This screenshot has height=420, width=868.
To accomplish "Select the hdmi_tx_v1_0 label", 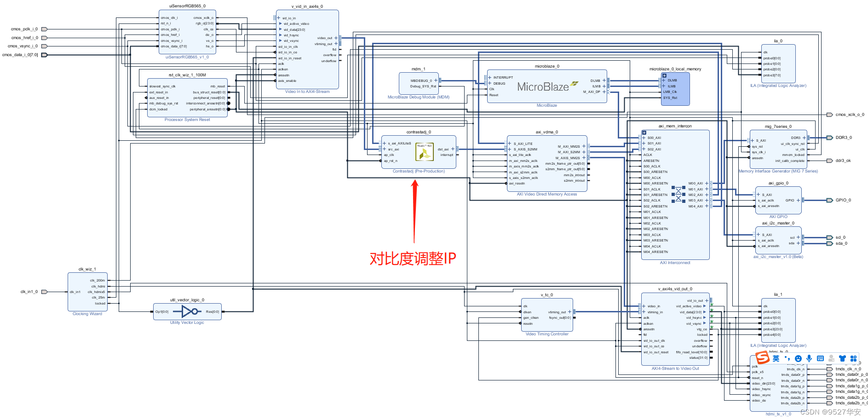I will (x=778, y=414).
